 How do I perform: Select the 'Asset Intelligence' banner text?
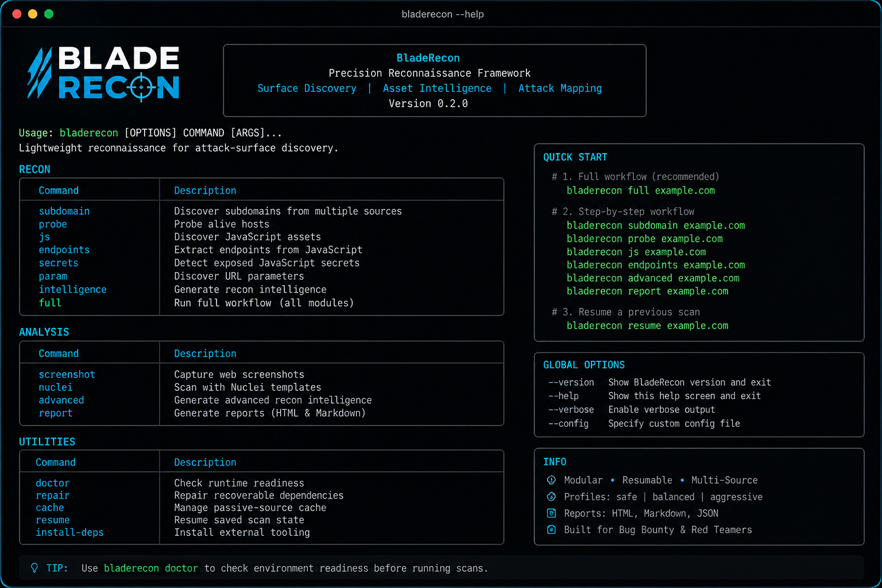[437, 88]
